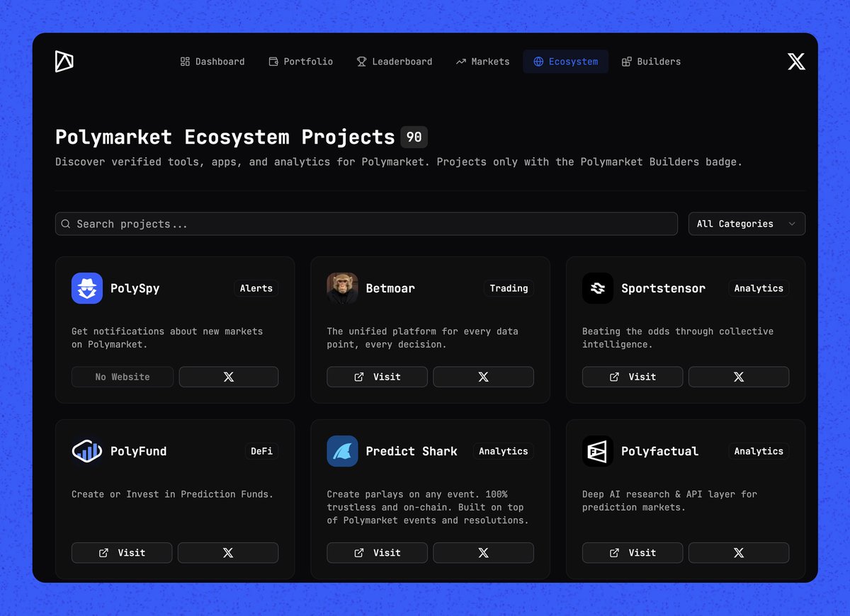This screenshot has height=616, width=850.
Task: Click the Analytics tag on Predict Shark
Action: pos(503,451)
